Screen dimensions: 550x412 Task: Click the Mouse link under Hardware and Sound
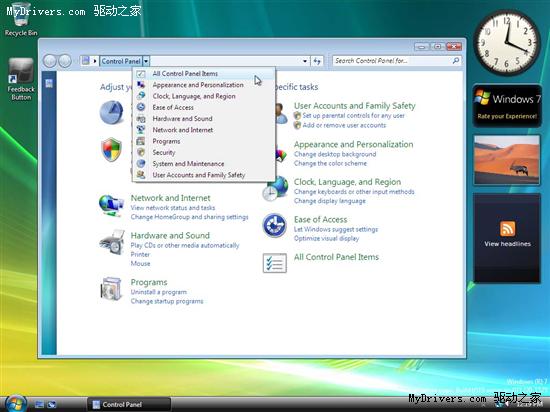tap(140, 263)
